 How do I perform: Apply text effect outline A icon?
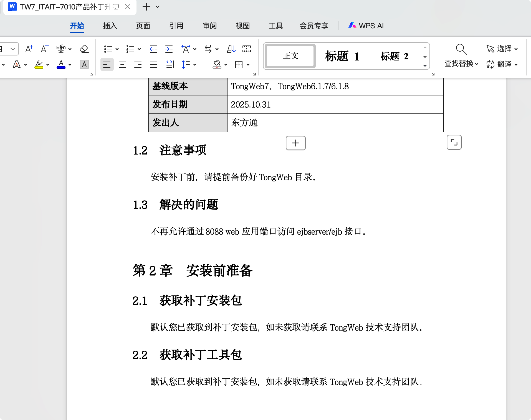[x=17, y=64]
